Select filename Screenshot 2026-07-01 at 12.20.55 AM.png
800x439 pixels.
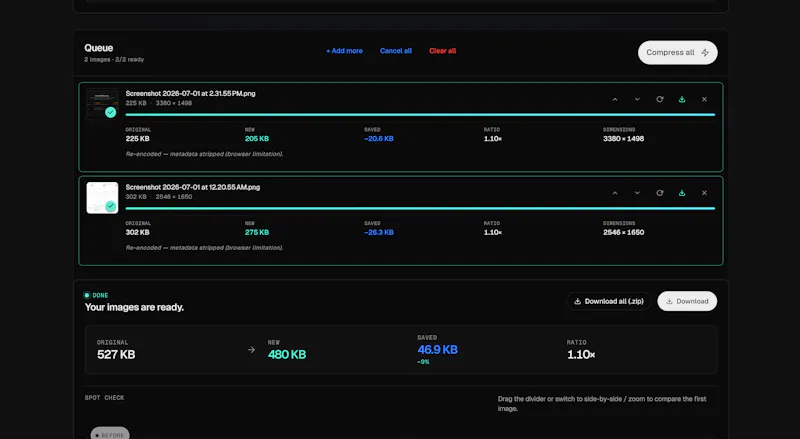pos(192,187)
